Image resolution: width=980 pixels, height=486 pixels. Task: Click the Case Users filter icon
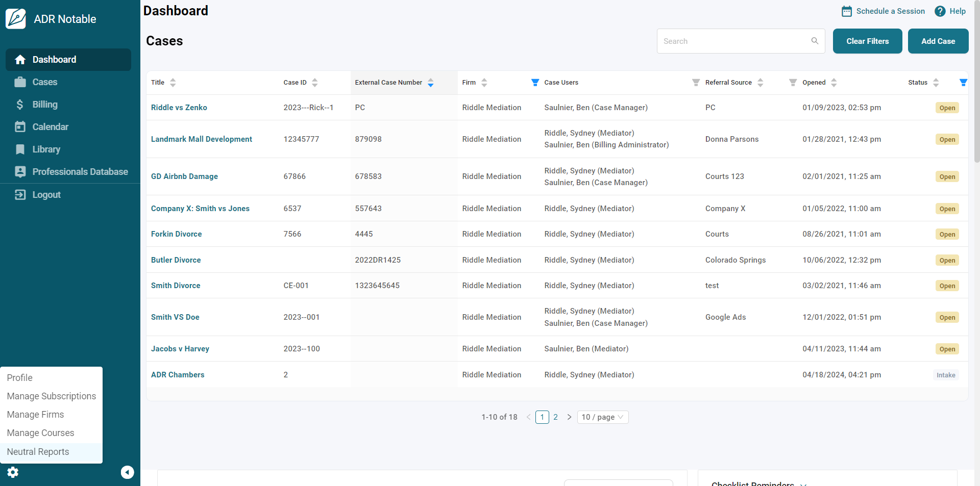696,83
